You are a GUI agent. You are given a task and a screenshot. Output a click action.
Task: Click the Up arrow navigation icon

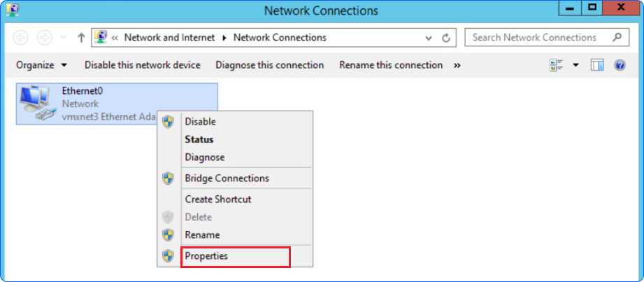tap(81, 38)
